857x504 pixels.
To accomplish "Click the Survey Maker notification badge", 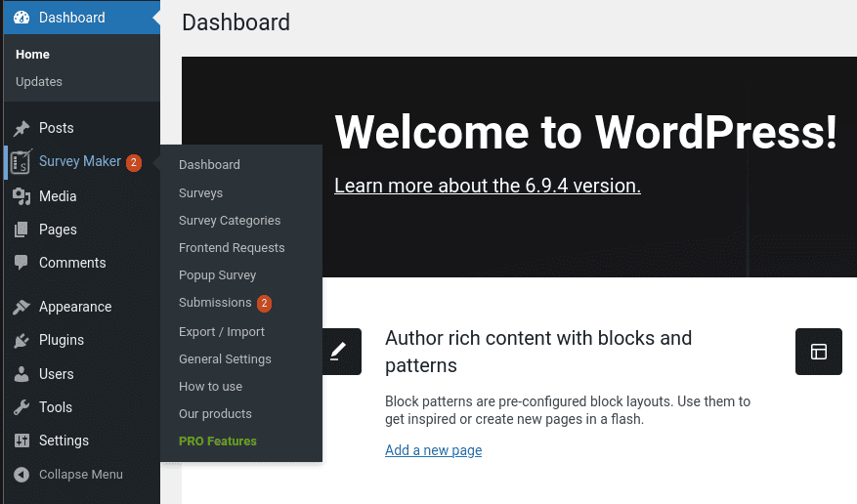I will pos(133,162).
